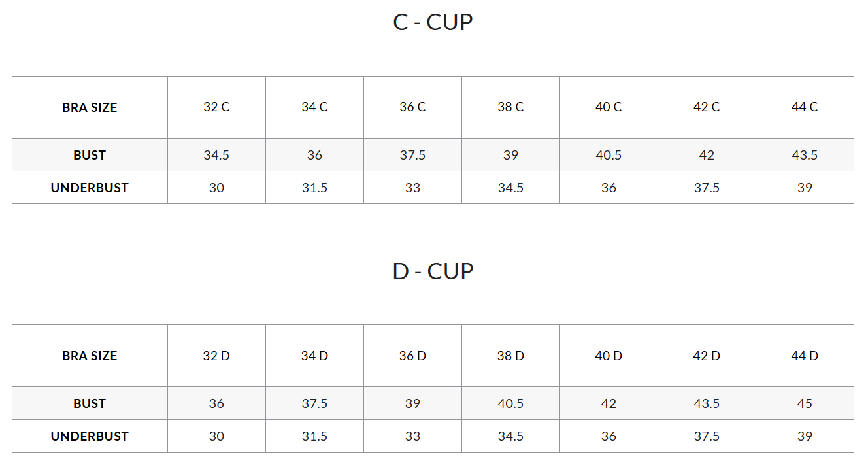Click the D - CUP heading
The height and width of the screenshot is (463, 868).
point(433,271)
